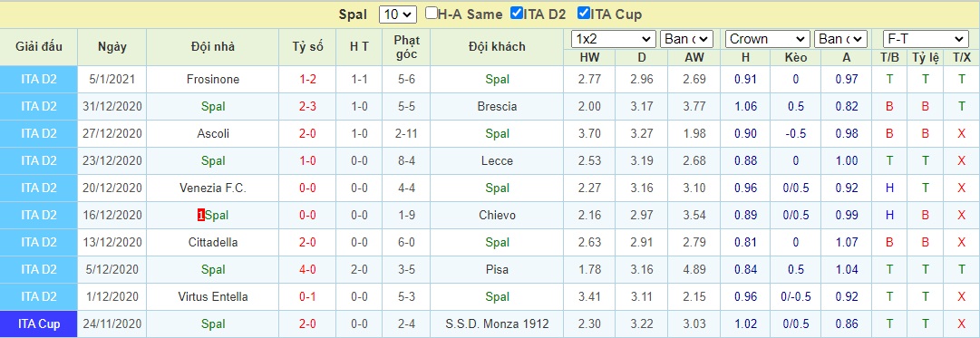Viewport: 980px width, 338px height.
Task: Click the Ngày column header
Action: click(x=112, y=46)
